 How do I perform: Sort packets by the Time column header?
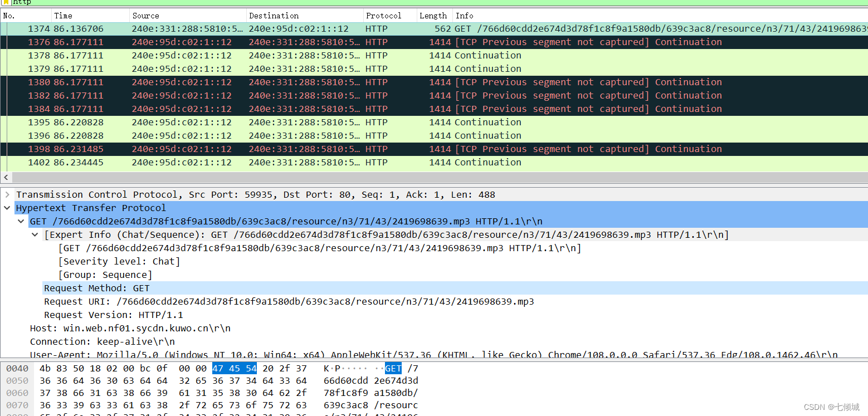(91, 16)
